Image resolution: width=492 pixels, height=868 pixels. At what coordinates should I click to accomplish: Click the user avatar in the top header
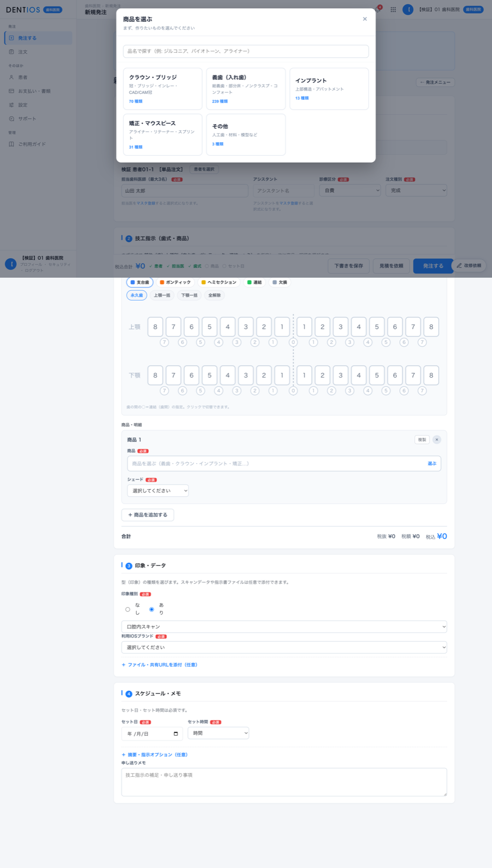click(408, 9)
